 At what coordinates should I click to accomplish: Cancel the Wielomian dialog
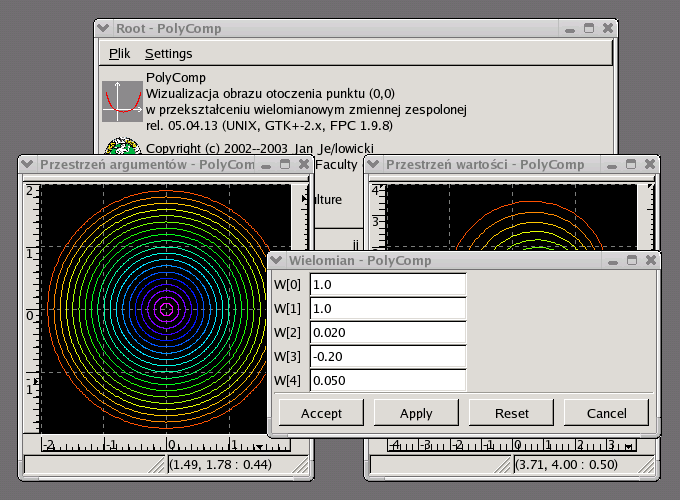(x=606, y=413)
